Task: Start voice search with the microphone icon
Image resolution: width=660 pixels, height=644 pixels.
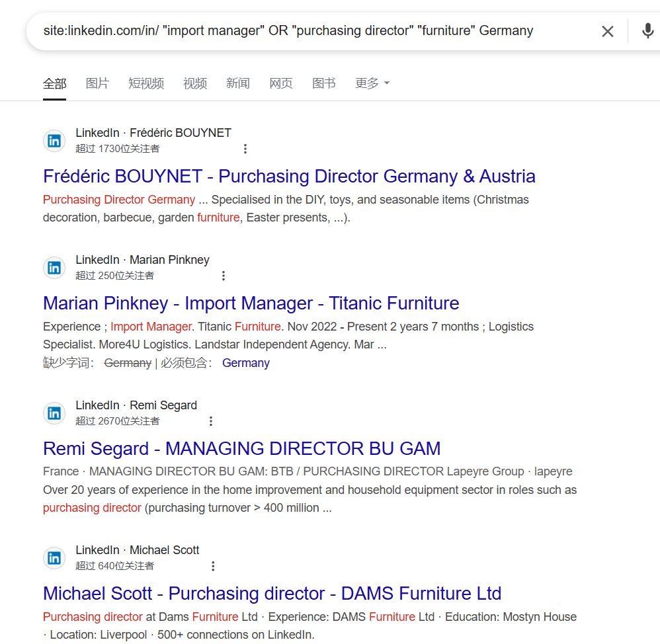Action: [648, 31]
